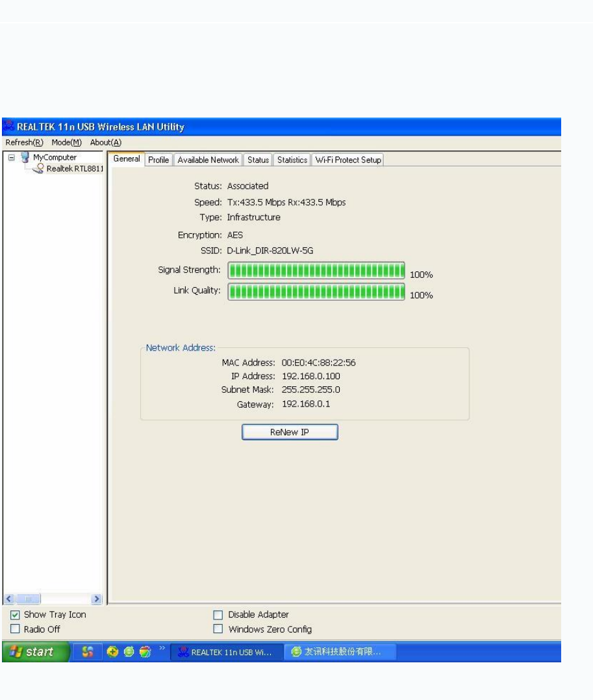This screenshot has height=700, width=593.
Task: Show more quick launch items via chevron
Action: [x=162, y=648]
